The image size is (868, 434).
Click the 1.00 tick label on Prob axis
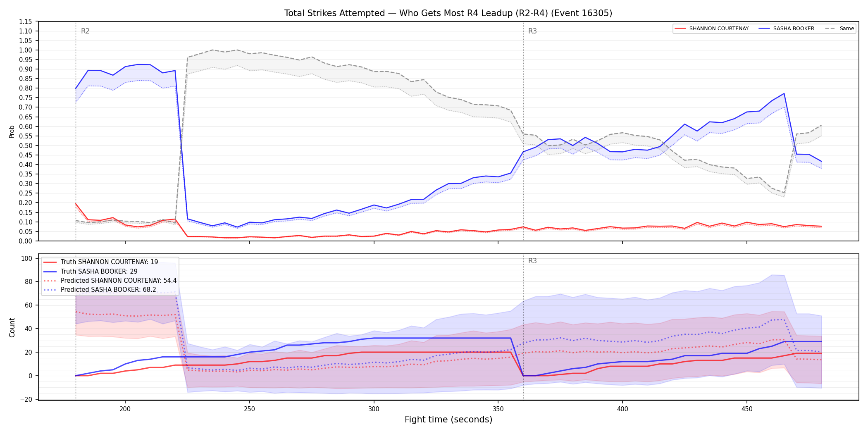click(x=26, y=50)
